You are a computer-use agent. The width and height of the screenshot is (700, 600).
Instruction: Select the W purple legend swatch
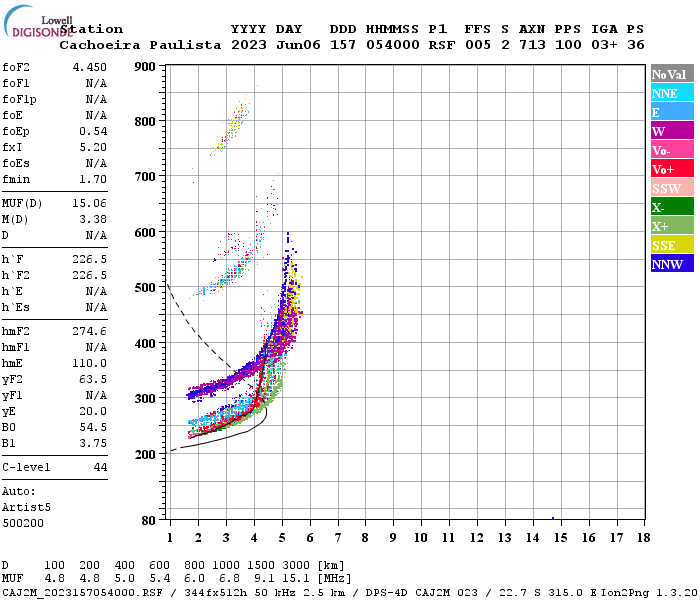coord(672,131)
